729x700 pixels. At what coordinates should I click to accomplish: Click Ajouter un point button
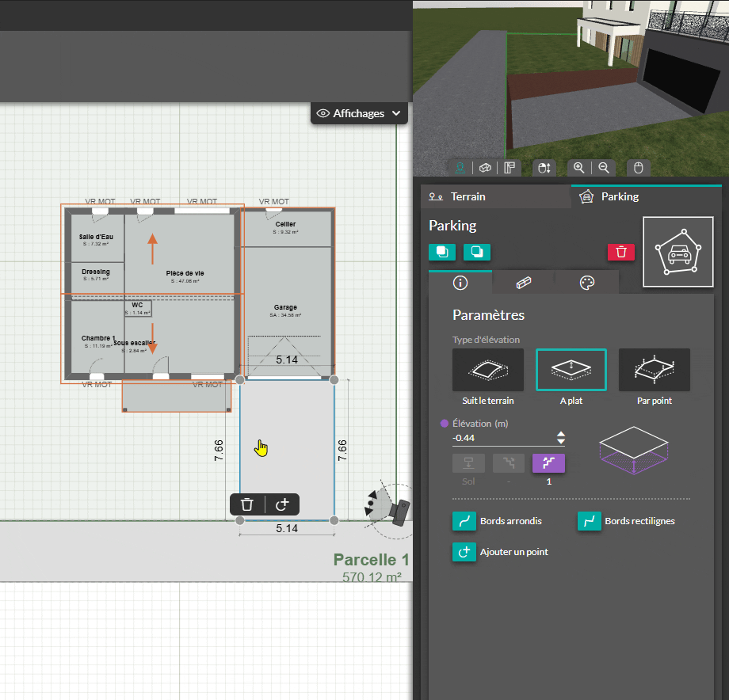(x=464, y=552)
